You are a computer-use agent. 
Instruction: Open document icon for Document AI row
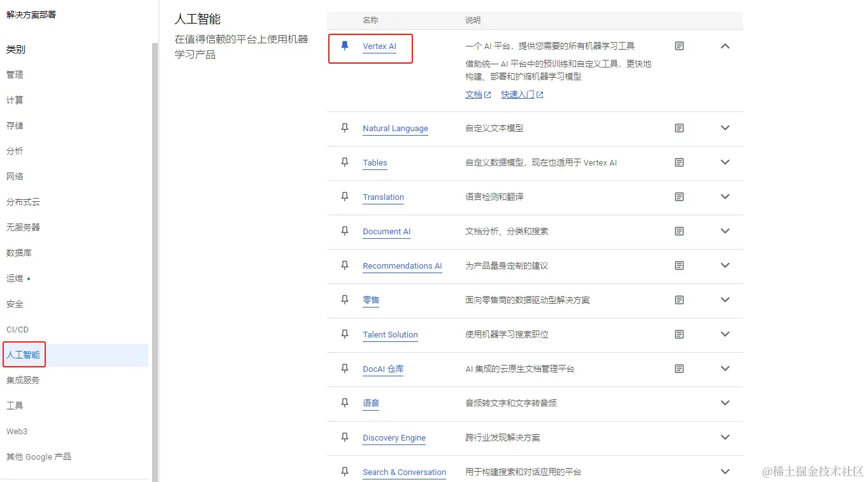click(679, 231)
